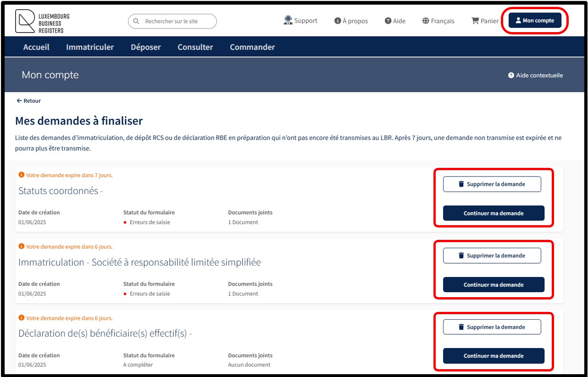Select Immatriculer in the navigation bar
Screen dimensions: 588x377
[x=90, y=47]
